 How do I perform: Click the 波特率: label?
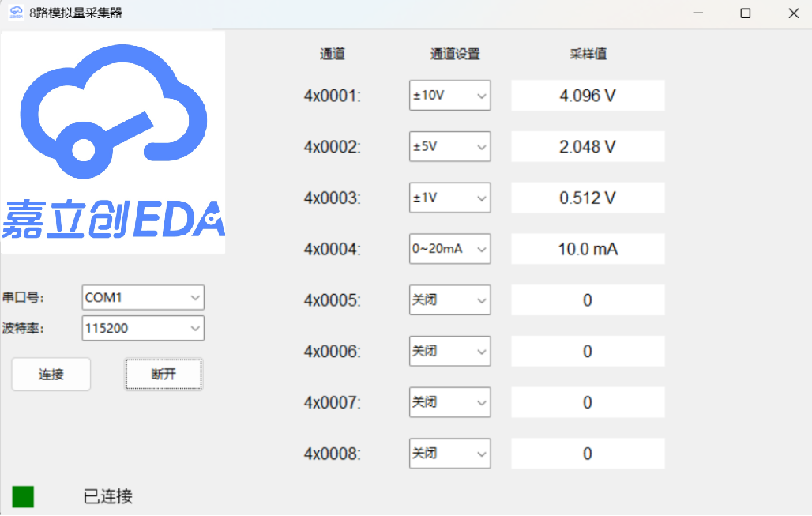coord(24,329)
